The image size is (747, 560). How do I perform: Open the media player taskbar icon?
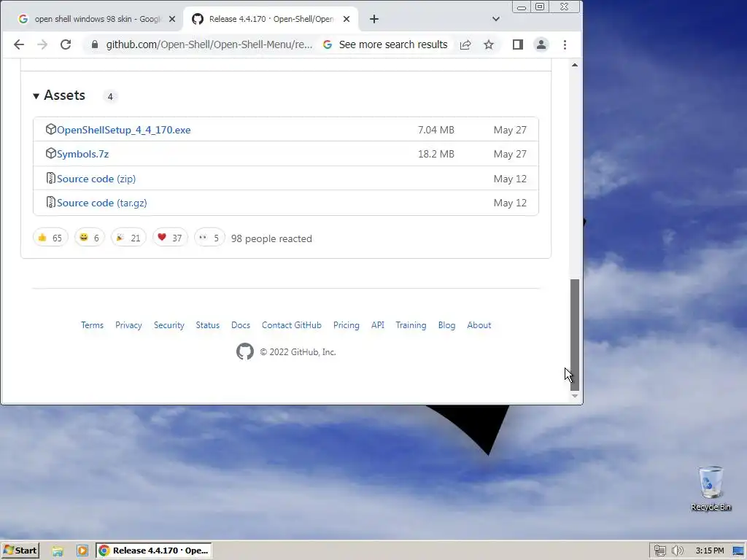82,551
